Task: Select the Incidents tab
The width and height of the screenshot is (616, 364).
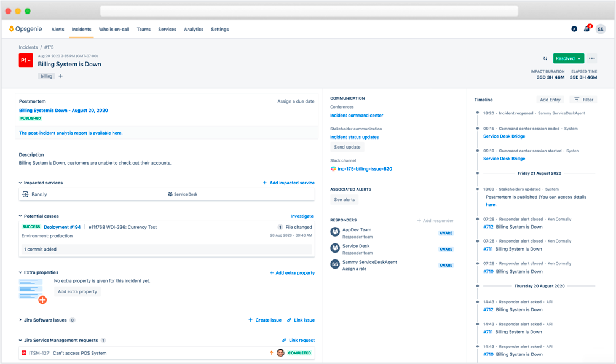Action: [81, 29]
